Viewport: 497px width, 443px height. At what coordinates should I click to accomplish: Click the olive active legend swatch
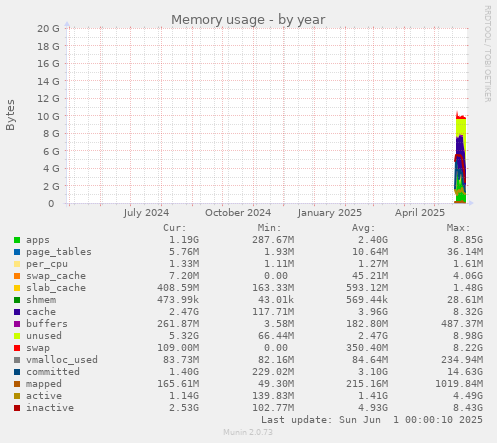coord(17,396)
